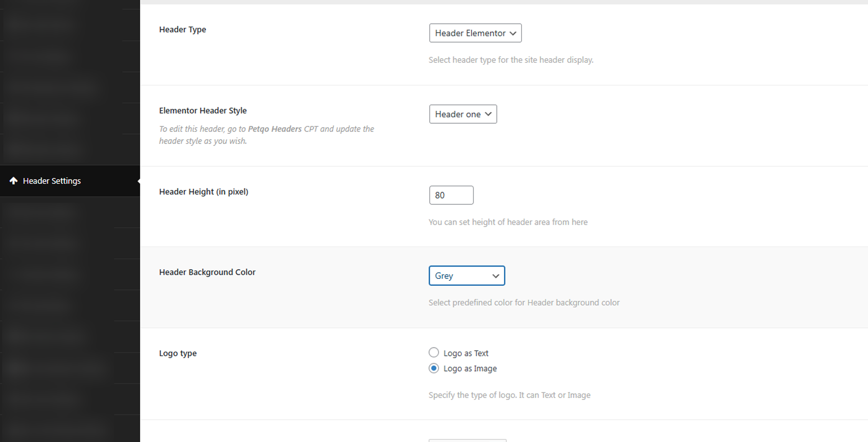Image resolution: width=868 pixels, height=442 pixels.
Task: Click the Elementor Header Style heading
Action: point(203,110)
